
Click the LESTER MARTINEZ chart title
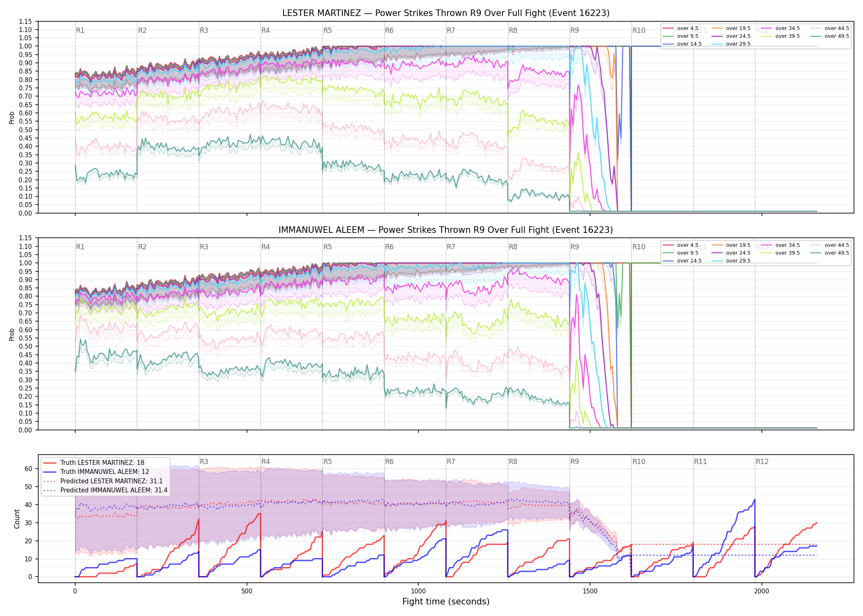point(446,13)
